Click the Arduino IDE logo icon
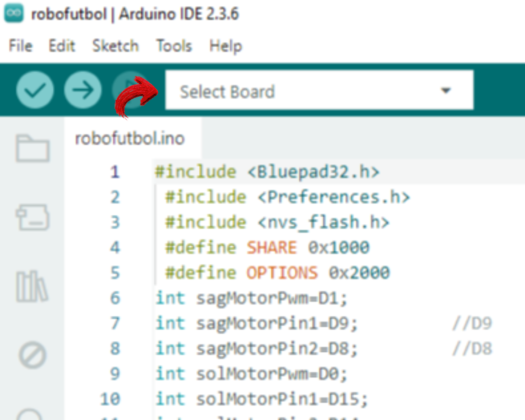 14,13
